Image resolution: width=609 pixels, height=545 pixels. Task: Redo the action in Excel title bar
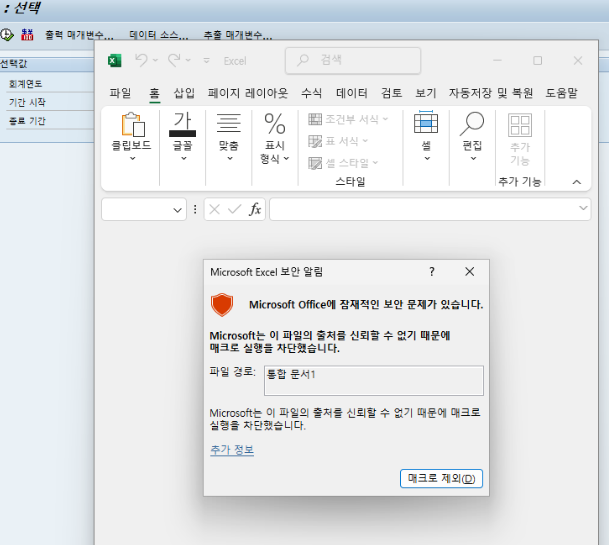174,61
